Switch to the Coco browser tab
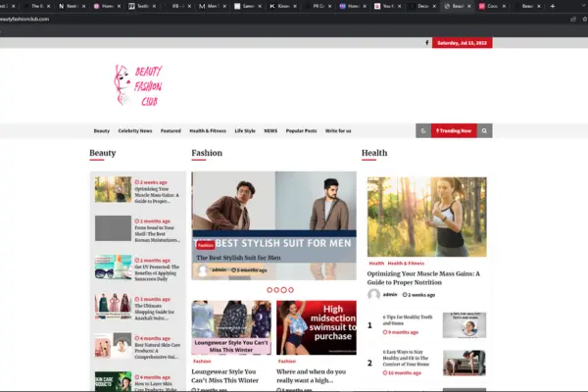The height and width of the screenshot is (392, 588). tap(492, 6)
